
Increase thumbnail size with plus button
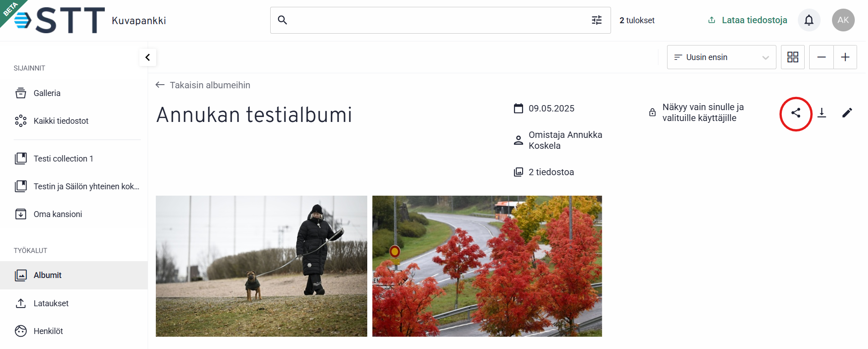pos(845,57)
